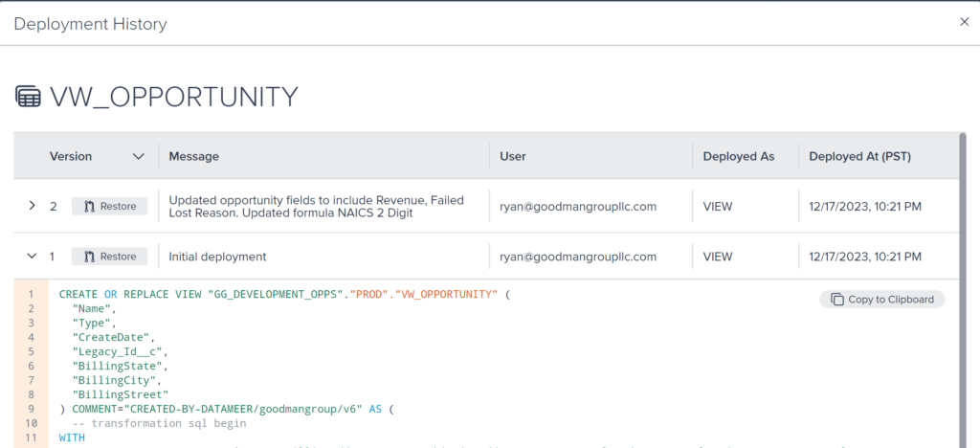The height and width of the screenshot is (448, 980).
Task: Click the "Type" line in SQL code
Action: 94,323
